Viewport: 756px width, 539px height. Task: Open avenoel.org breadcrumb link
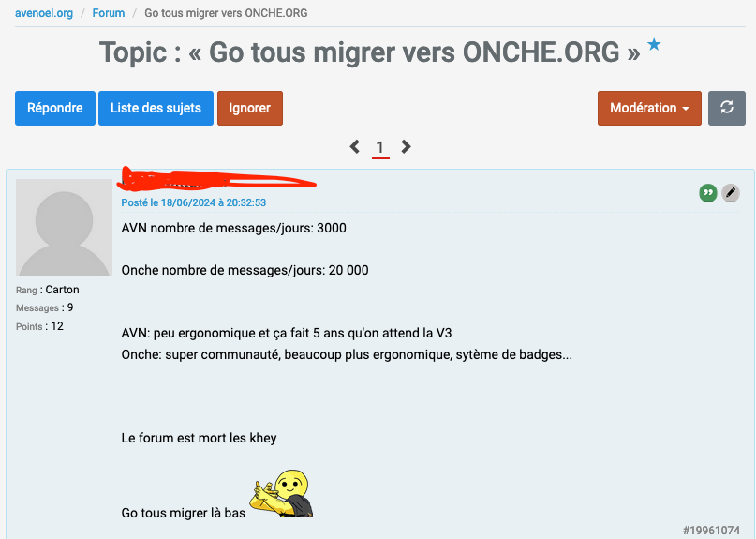(x=44, y=13)
